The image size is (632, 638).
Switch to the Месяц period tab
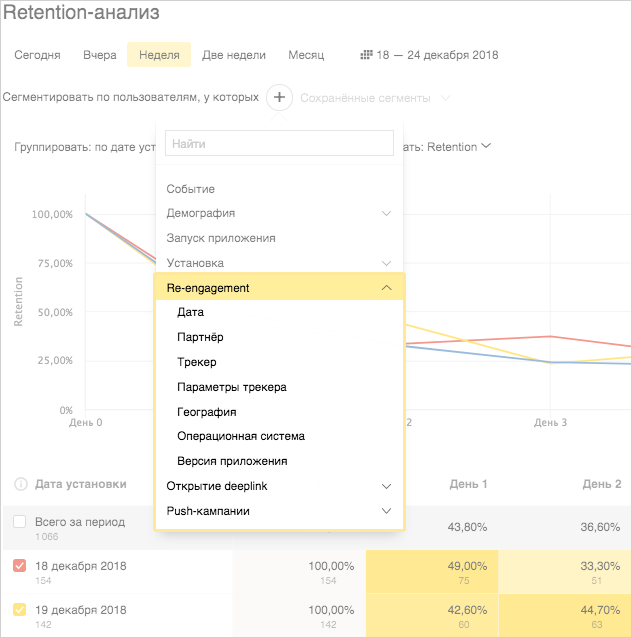[306, 55]
